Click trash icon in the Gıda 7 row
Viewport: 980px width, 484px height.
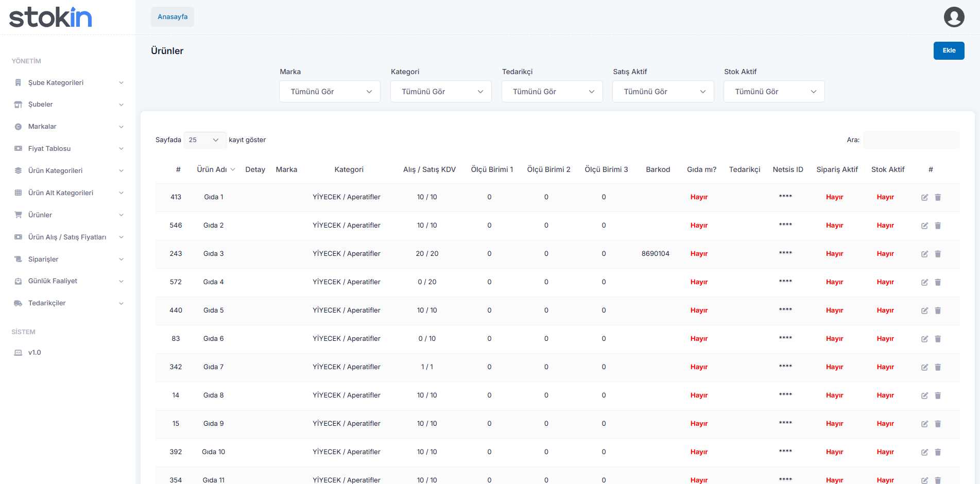coord(938,367)
